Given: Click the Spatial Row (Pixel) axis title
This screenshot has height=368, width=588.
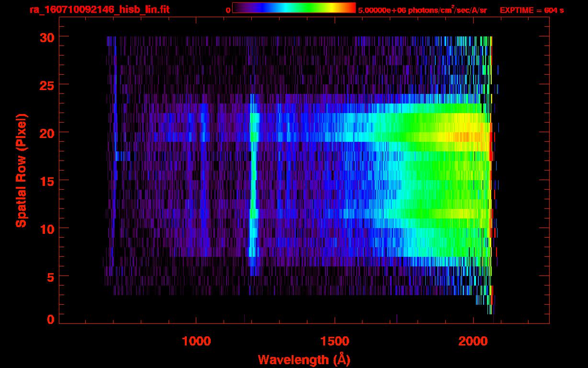Looking at the screenshot, I should [21, 171].
